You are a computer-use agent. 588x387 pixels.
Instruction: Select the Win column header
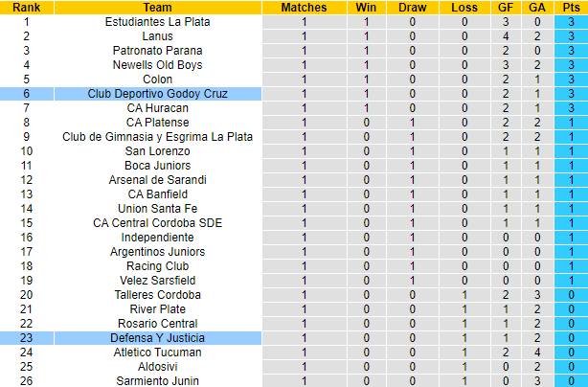(366, 8)
